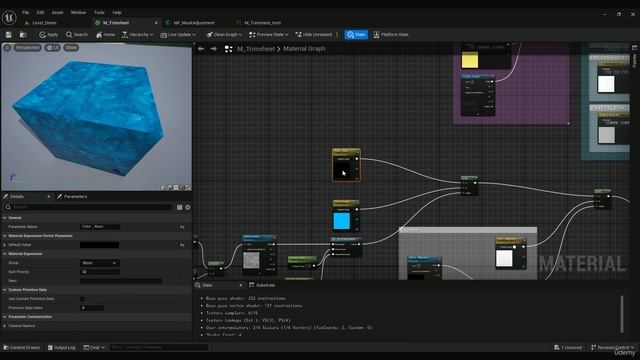Open the Output Log
This screenshot has height=360, width=640.
(x=62, y=348)
